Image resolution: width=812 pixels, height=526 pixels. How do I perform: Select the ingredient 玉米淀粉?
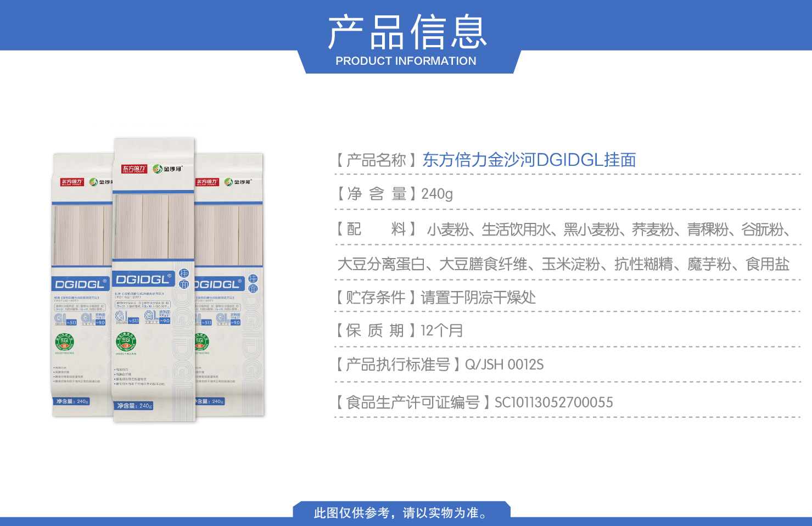tap(571, 264)
